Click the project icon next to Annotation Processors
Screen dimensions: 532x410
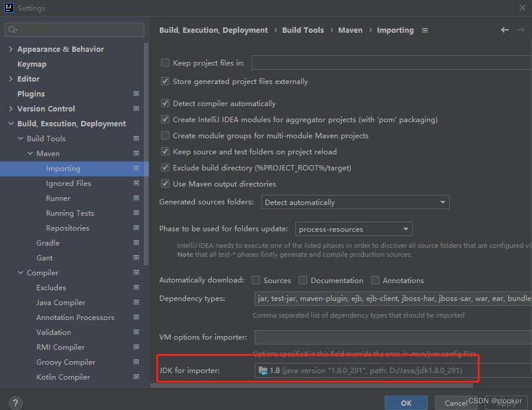pyautogui.click(x=136, y=318)
